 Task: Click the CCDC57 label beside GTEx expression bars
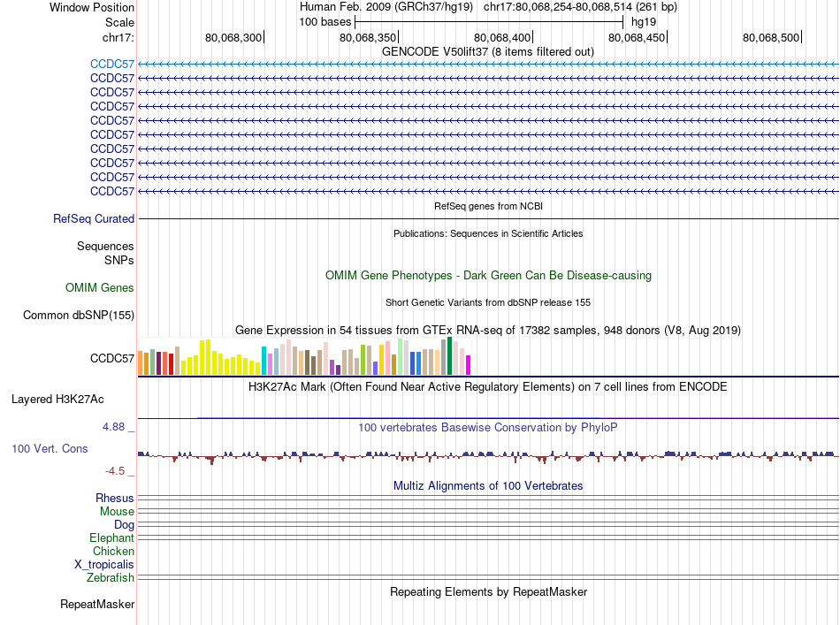pos(112,358)
